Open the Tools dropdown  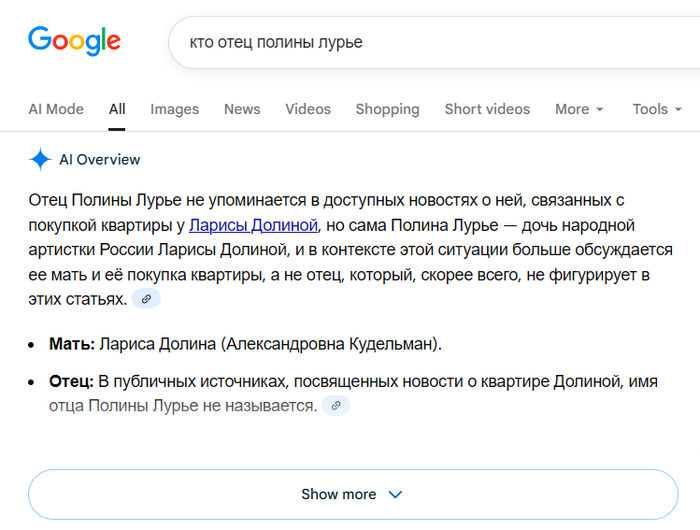pos(656,109)
